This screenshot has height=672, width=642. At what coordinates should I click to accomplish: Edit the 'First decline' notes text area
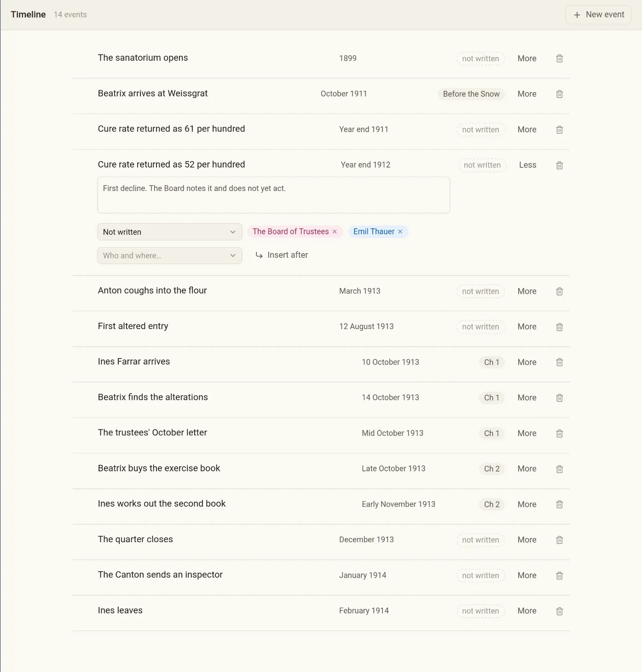point(274,195)
